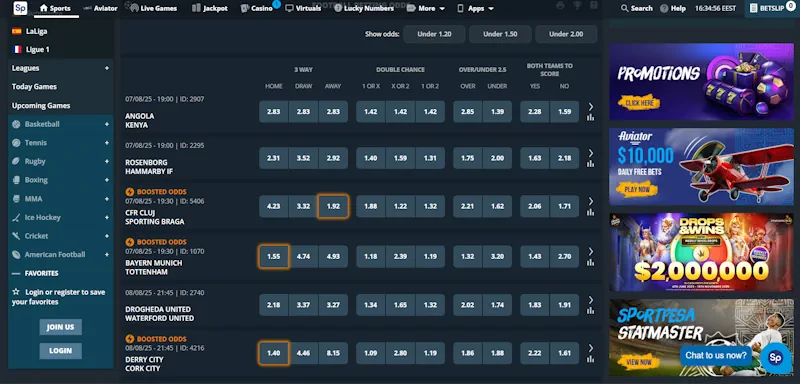
Task: Expand the More dropdown menu
Action: point(426,8)
